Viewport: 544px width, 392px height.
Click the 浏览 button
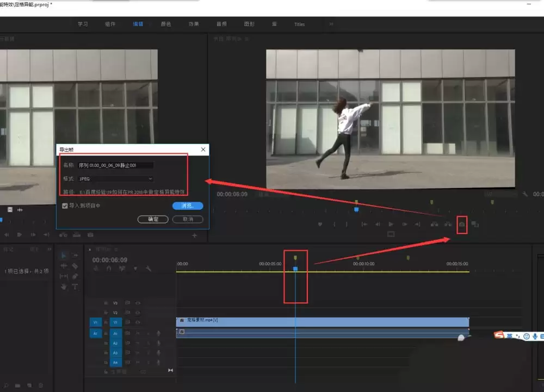point(188,206)
